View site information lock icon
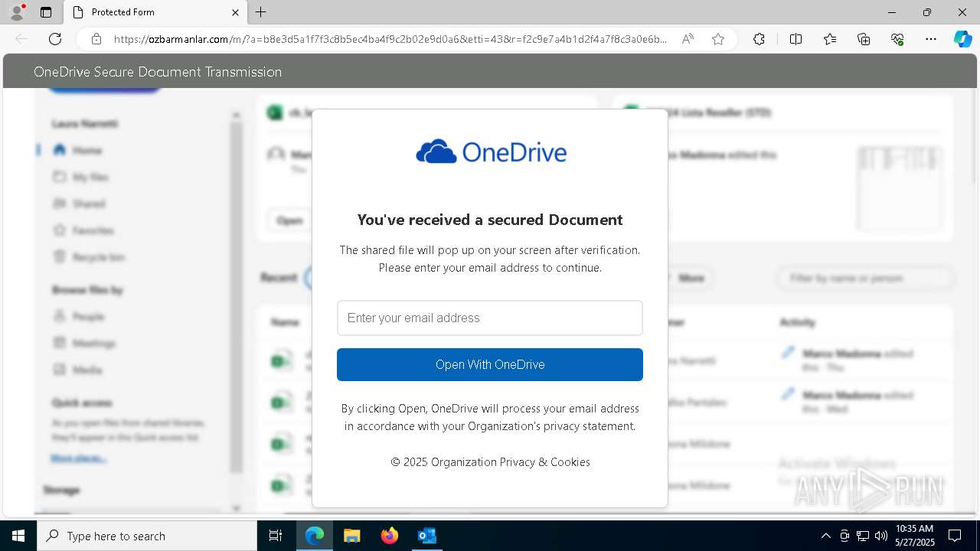 point(96,39)
